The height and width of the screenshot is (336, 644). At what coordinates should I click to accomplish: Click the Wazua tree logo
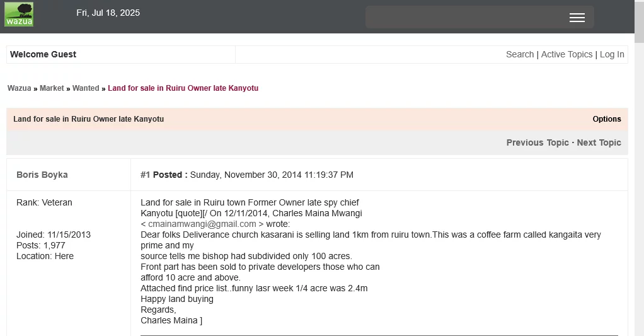(19, 14)
